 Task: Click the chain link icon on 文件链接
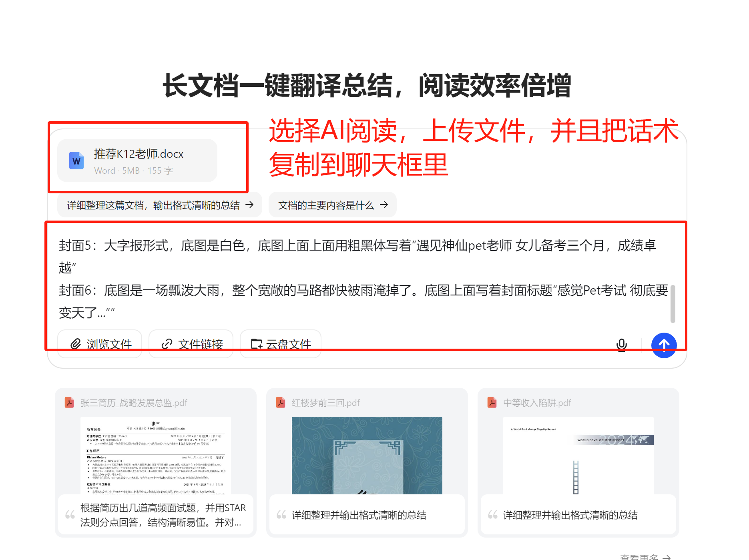pyautogui.click(x=167, y=344)
